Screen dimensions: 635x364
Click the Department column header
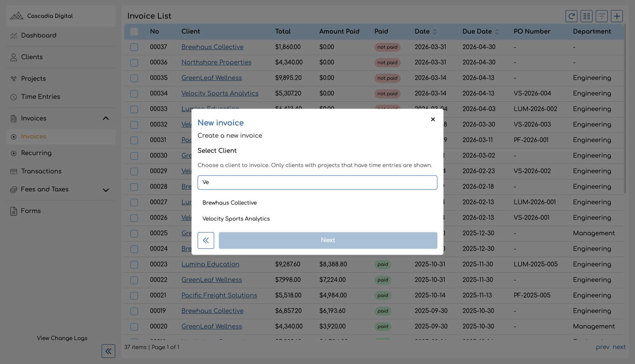click(x=592, y=31)
